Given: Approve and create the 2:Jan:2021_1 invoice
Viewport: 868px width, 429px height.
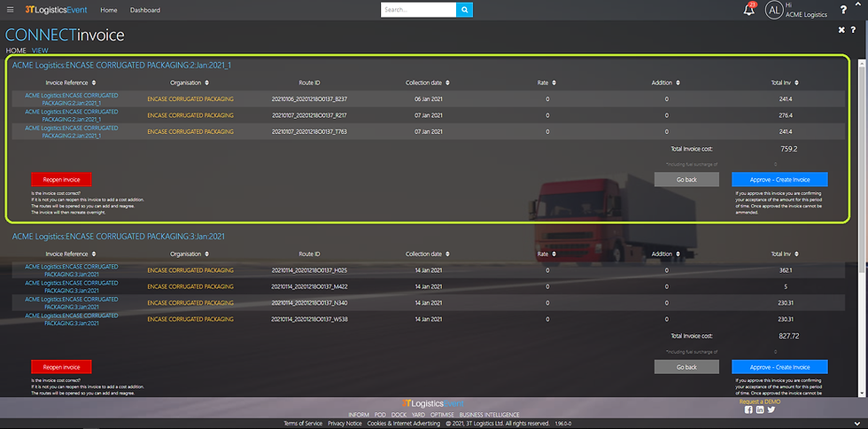Looking at the screenshot, I should point(779,180).
